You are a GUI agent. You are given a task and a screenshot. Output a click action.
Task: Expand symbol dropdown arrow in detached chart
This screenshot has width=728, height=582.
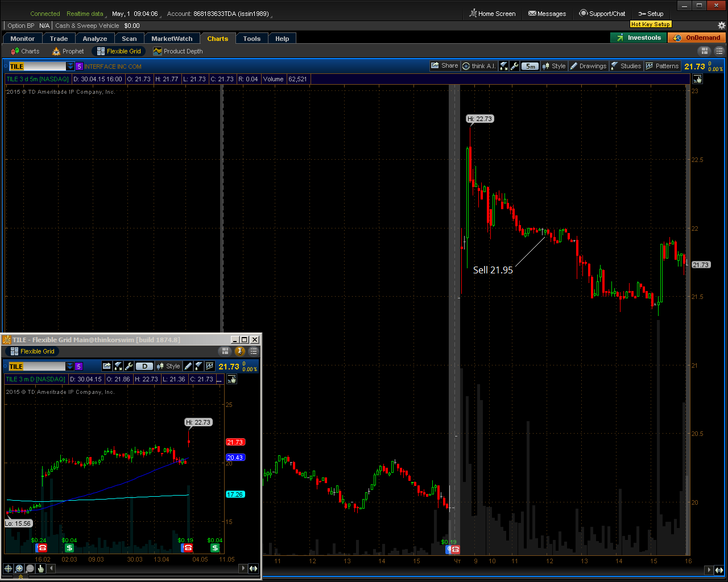point(70,367)
